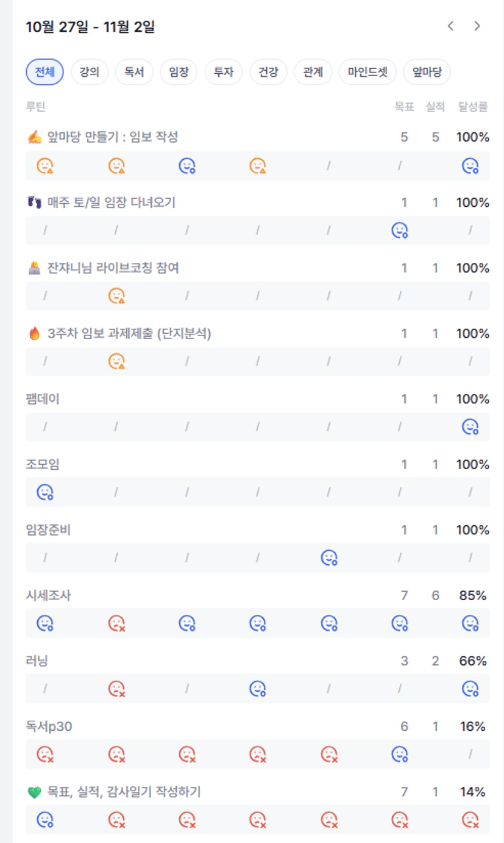This screenshot has width=504, height=843.
Task: Click orange face in 잔쟈니님 라이브코칭 row
Action: click(x=116, y=296)
